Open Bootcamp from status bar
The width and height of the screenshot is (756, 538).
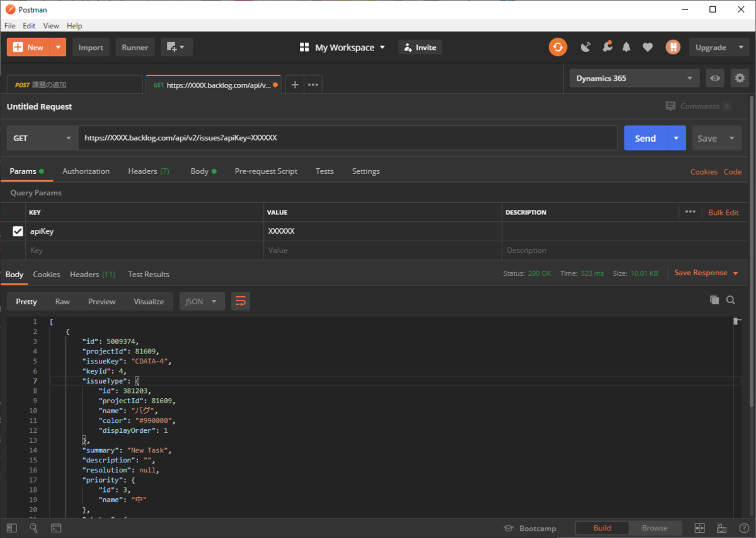530,529
